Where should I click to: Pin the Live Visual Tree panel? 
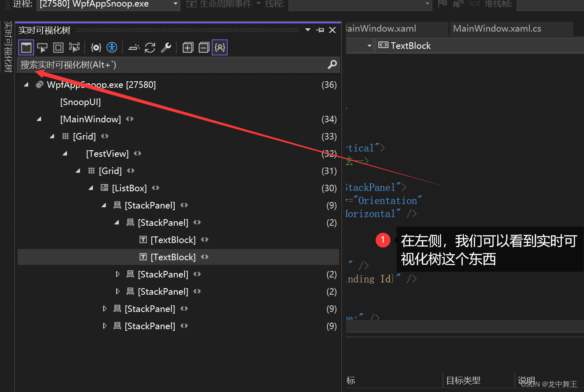pos(320,30)
